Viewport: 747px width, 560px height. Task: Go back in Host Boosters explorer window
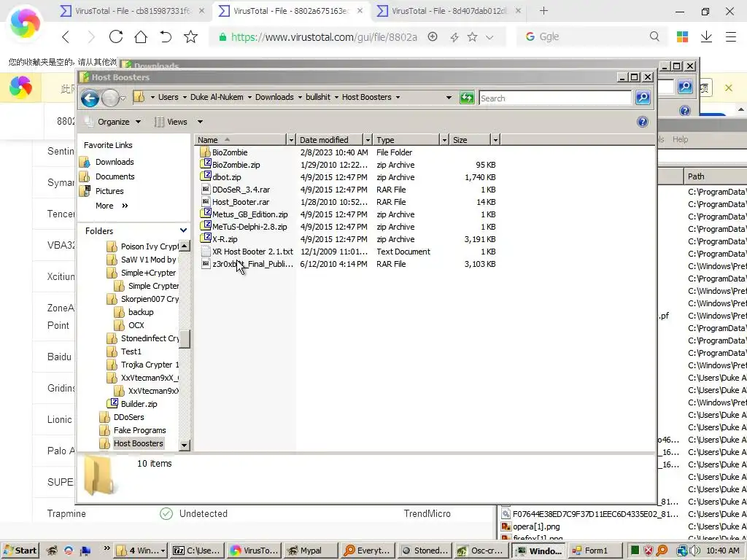90,98
